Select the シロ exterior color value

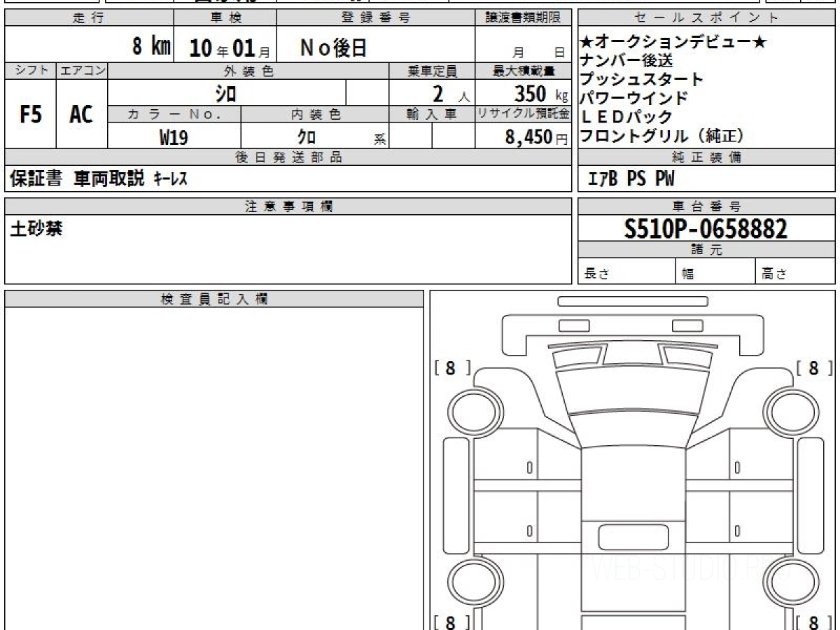tap(225, 93)
